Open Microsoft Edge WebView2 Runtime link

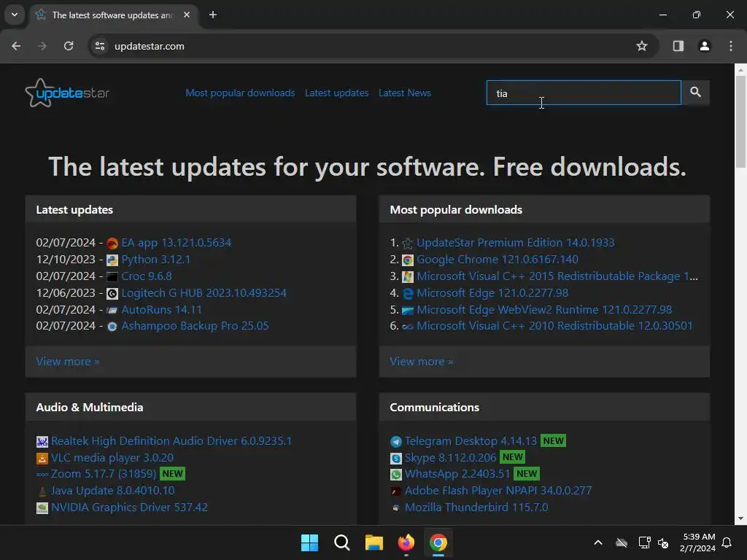pos(544,309)
